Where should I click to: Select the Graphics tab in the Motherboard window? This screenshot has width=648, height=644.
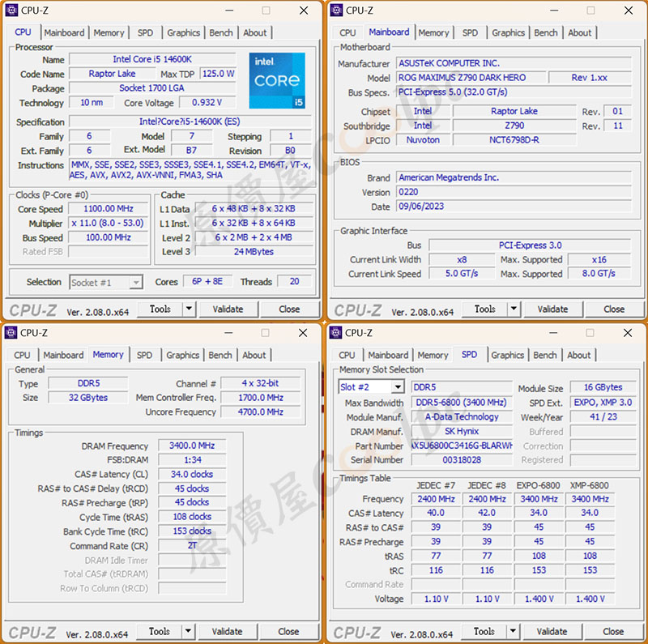(509, 32)
